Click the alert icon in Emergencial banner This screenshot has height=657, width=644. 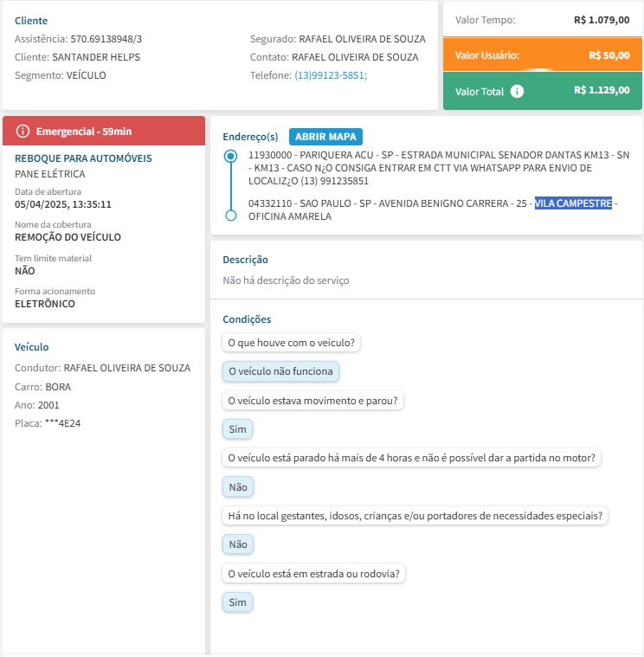pyautogui.click(x=23, y=131)
